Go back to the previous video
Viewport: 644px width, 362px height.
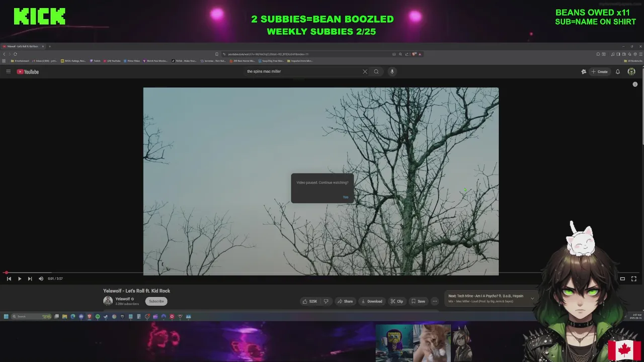pyautogui.click(x=9, y=279)
